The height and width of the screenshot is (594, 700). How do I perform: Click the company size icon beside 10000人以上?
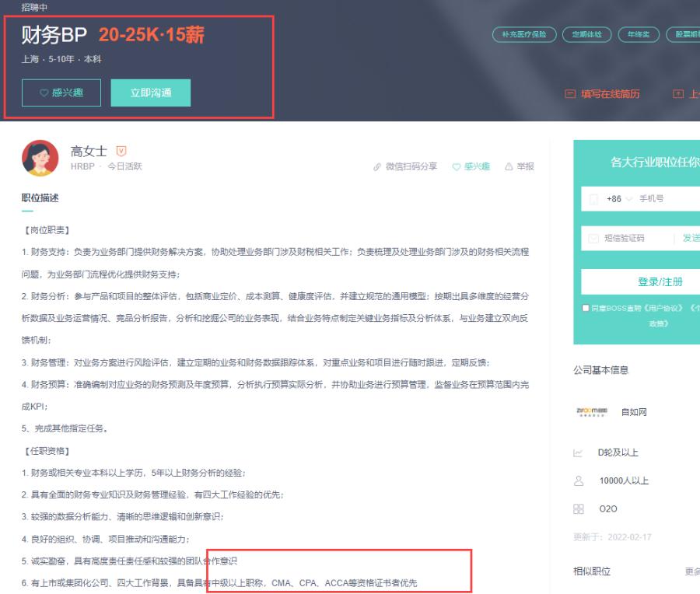tap(579, 480)
